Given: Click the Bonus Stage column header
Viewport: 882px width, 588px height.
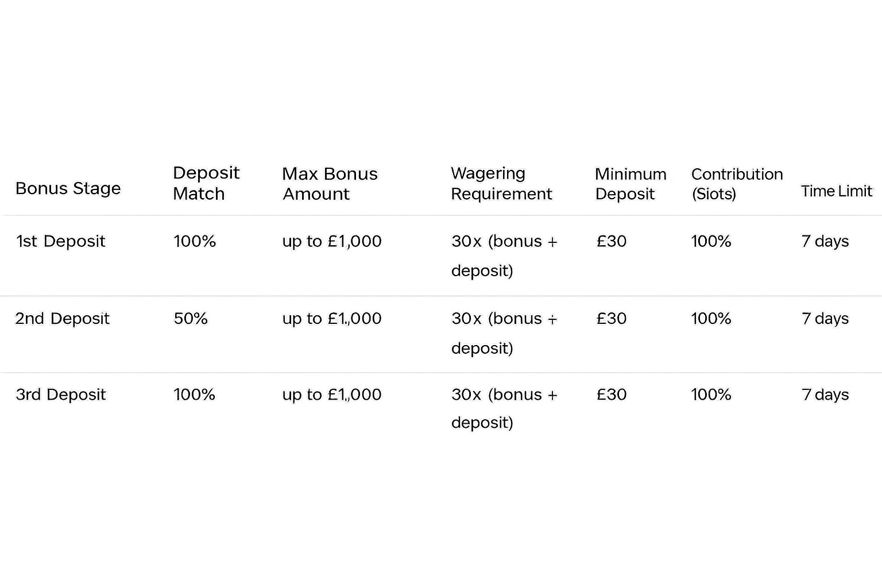Looking at the screenshot, I should (68, 188).
